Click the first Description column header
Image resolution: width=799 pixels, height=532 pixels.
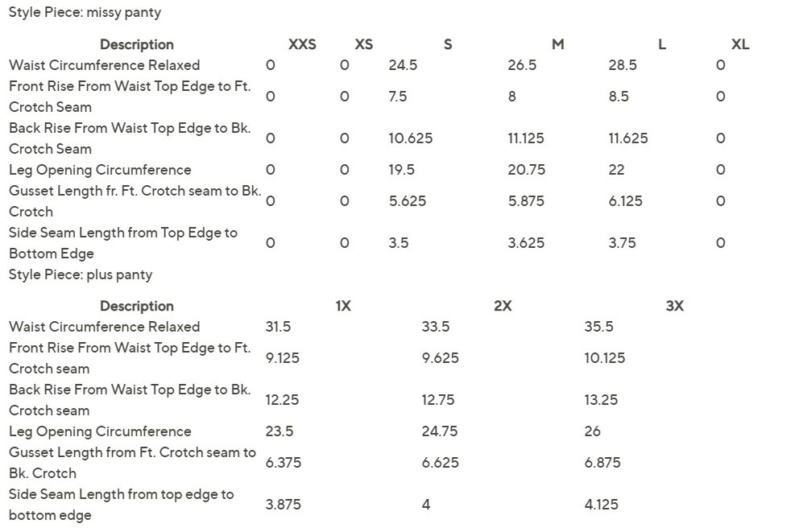point(137,44)
